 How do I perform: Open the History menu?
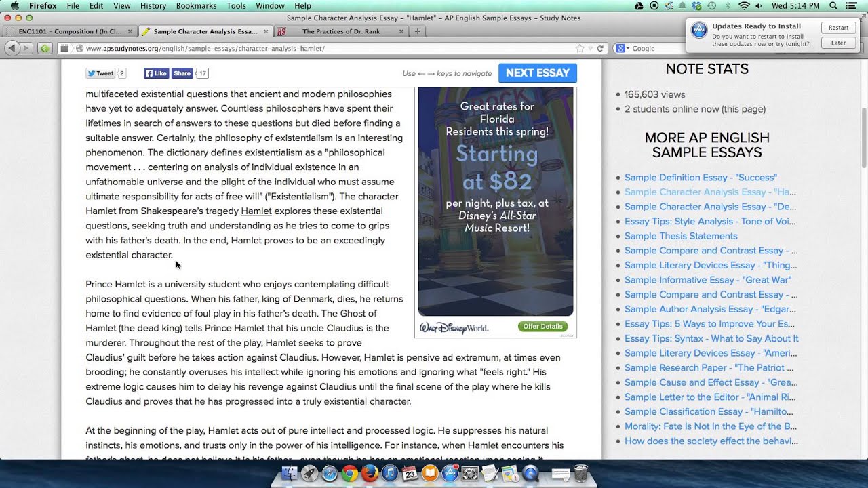(x=153, y=6)
